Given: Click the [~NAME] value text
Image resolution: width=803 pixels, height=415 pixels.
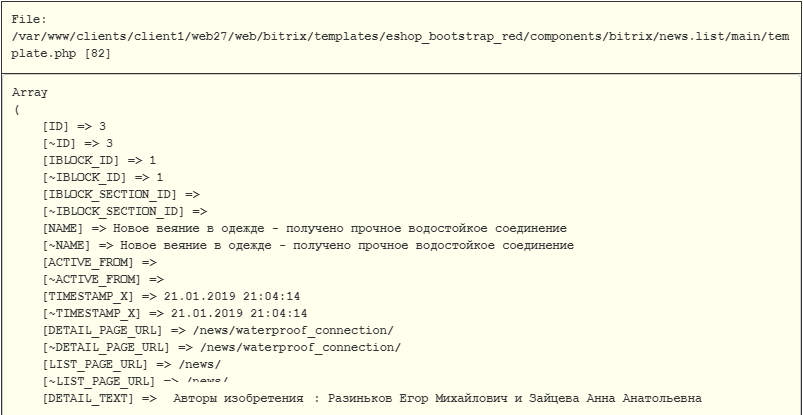Looking at the screenshot, I should pyautogui.click(x=347, y=245).
